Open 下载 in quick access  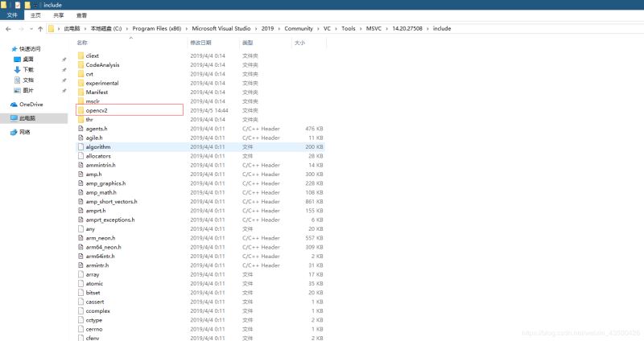click(x=28, y=70)
